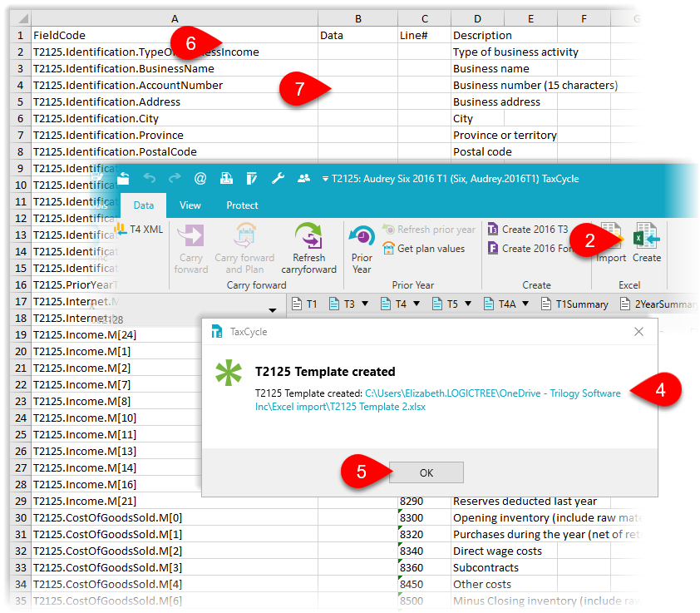Click the 'Direct wage costs' description cell
Viewport: 700px width, 613px height.
[x=497, y=551]
